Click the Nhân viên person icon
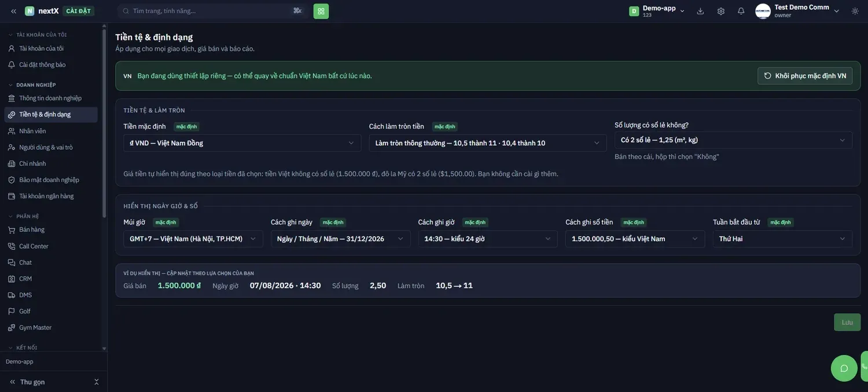The height and width of the screenshot is (392, 868). click(x=12, y=131)
